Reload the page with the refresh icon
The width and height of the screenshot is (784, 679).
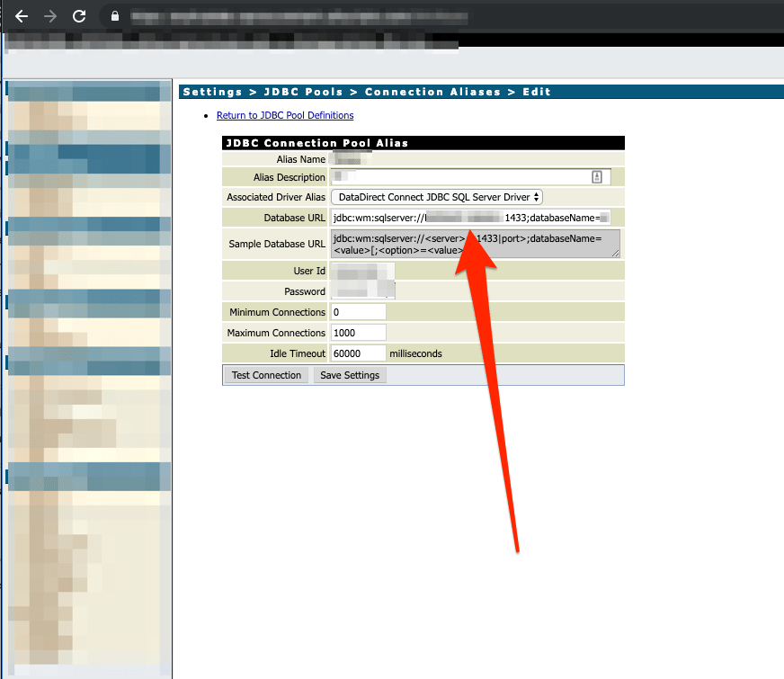pyautogui.click(x=79, y=16)
